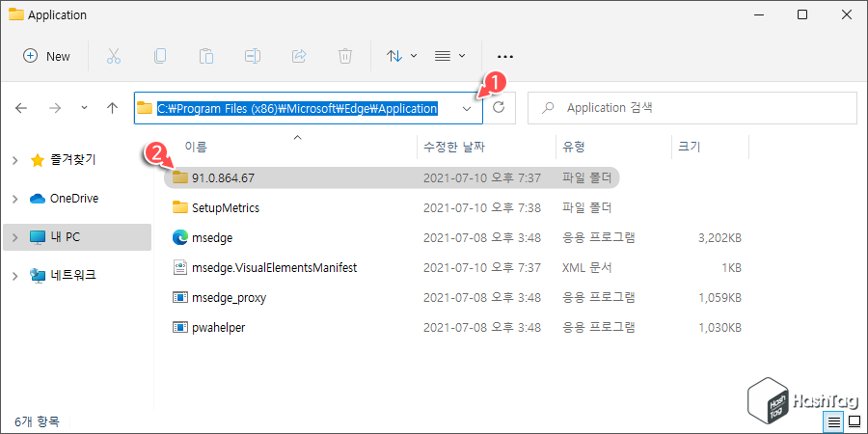Click the pwahelper application icon
The height and width of the screenshot is (434, 868).
point(180,327)
